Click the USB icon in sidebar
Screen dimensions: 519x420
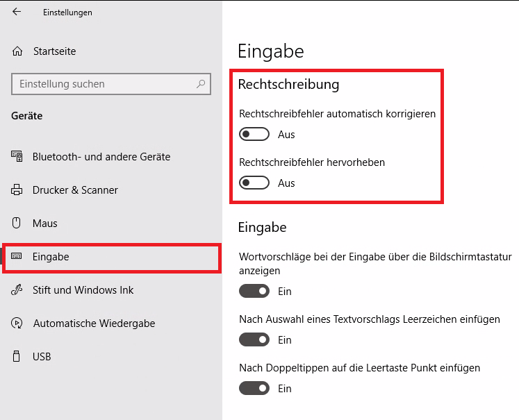[x=17, y=357]
